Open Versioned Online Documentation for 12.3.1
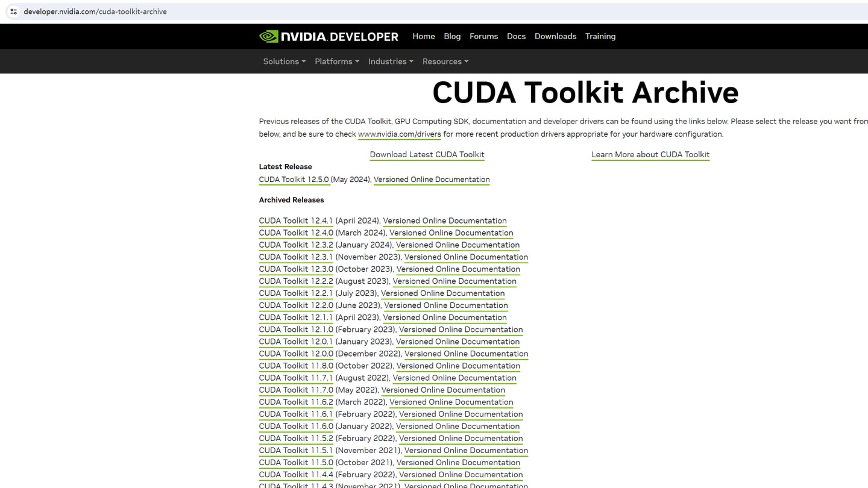The width and height of the screenshot is (868, 488). pos(466,257)
